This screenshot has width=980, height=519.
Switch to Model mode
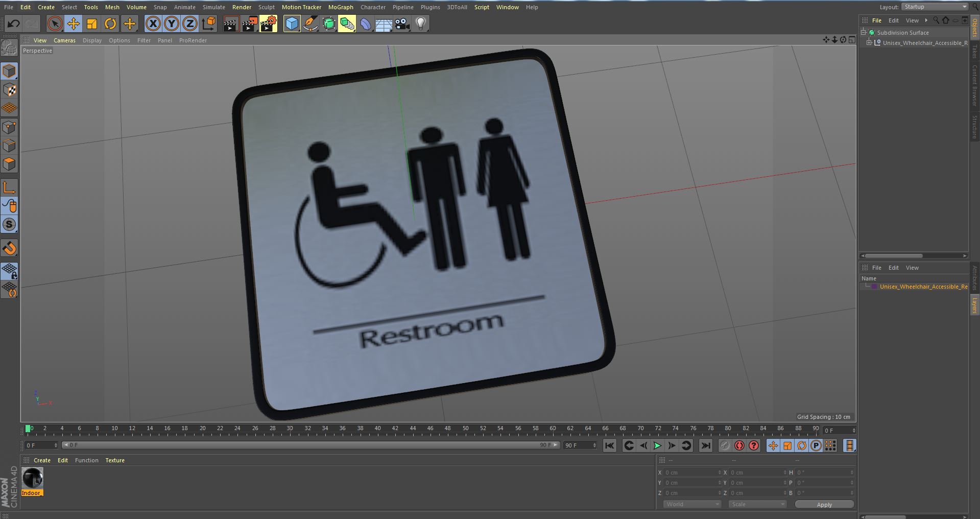coord(9,71)
